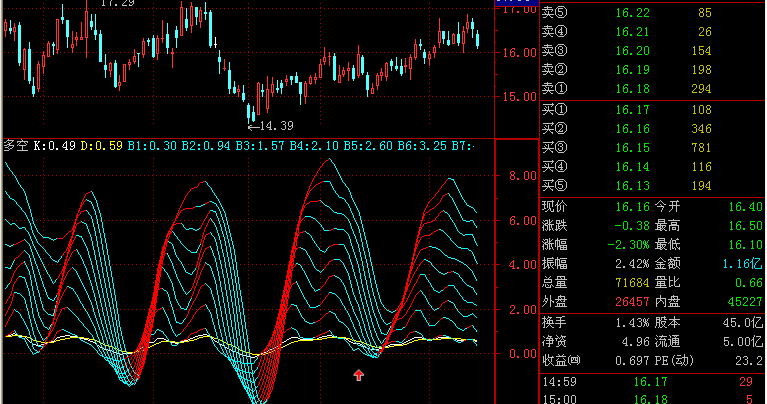Click the B2:0.94 indicator value

click(x=206, y=146)
